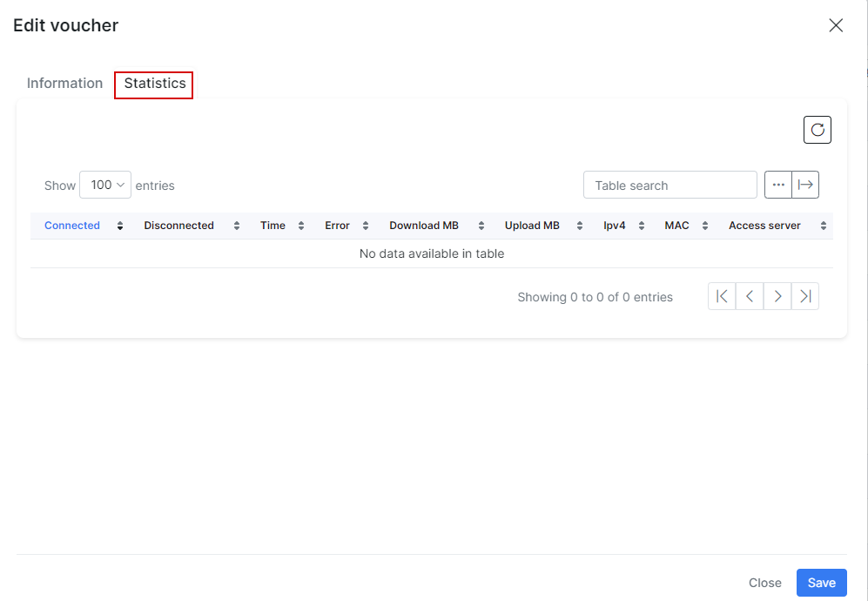Jump to the last page of entries
The width and height of the screenshot is (868, 601).
(x=805, y=296)
